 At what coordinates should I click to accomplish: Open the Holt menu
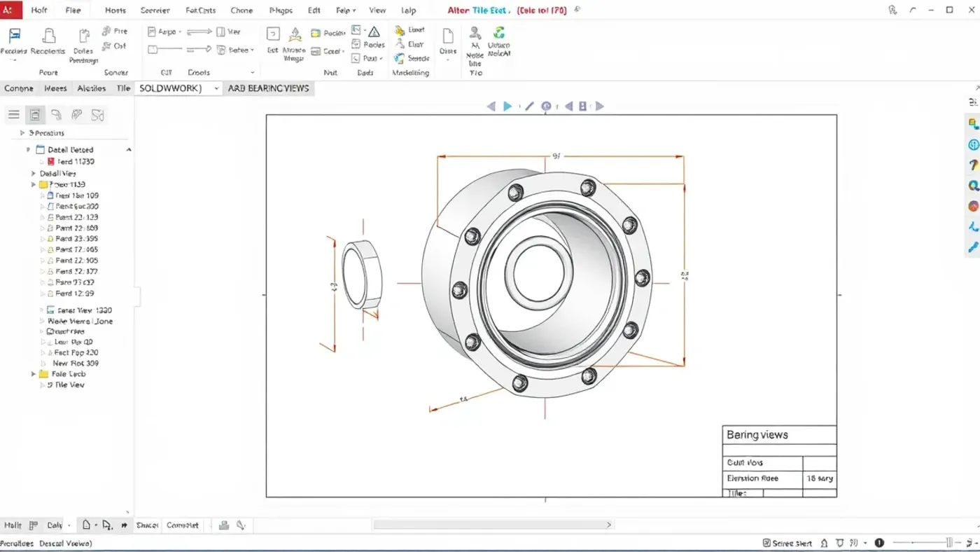tap(39, 11)
